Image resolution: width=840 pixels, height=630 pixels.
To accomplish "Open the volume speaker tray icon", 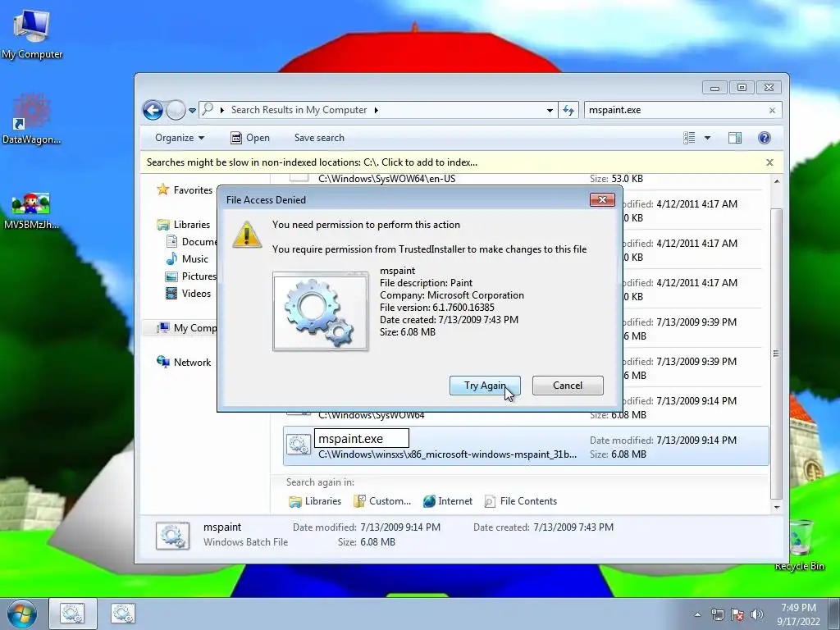I will (x=757, y=614).
